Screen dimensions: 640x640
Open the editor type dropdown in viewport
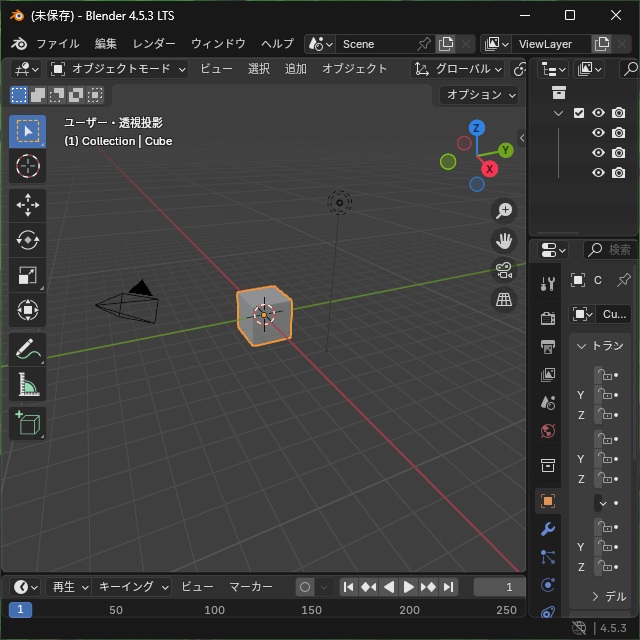click(x=26, y=69)
